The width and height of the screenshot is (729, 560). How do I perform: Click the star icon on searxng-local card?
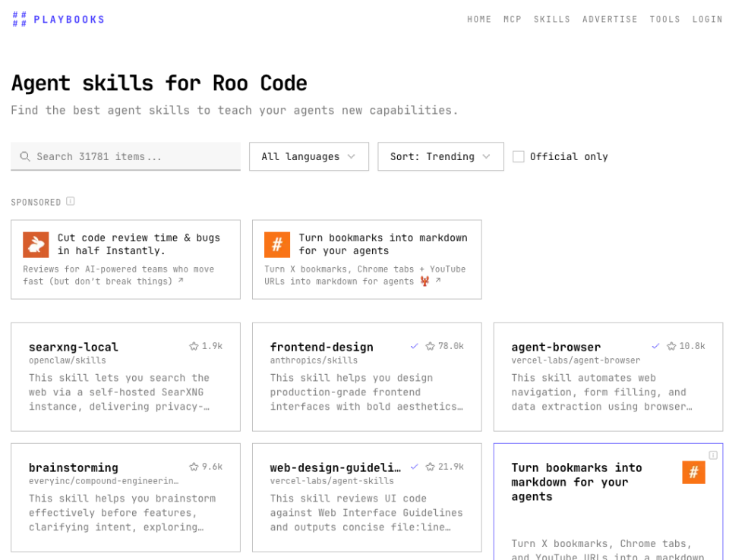coord(194,346)
